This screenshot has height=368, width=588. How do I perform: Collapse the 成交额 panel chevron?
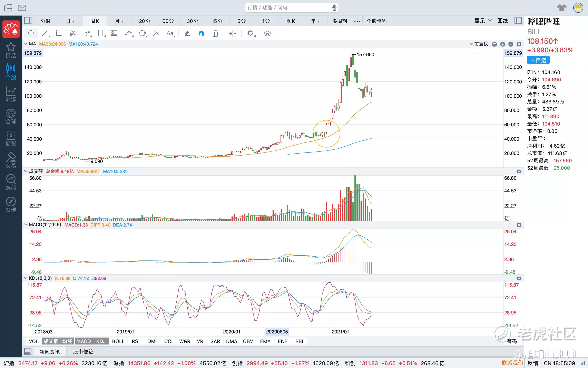click(x=26, y=171)
